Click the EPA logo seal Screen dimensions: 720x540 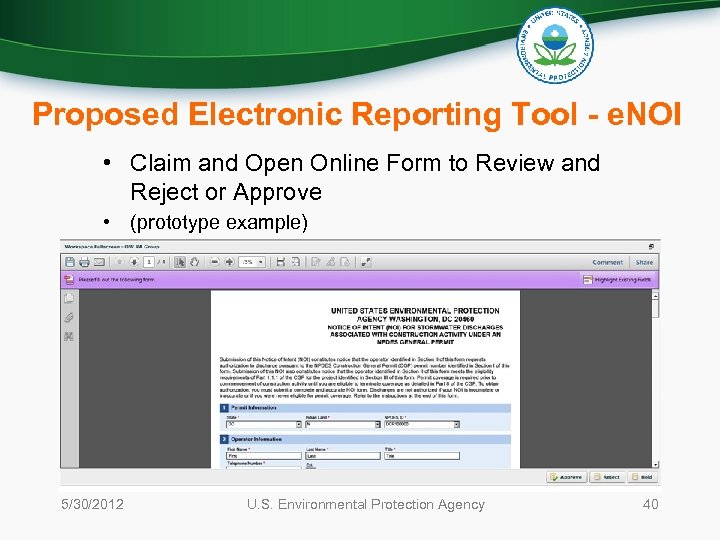[x=555, y=45]
